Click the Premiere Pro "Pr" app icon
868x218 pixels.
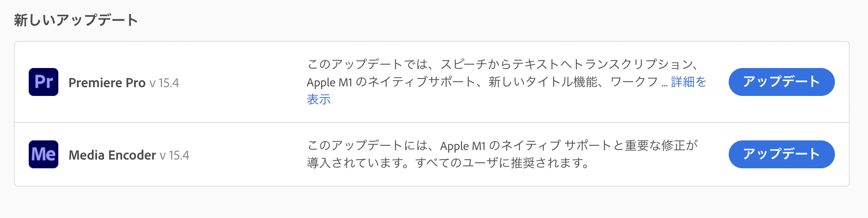44,82
